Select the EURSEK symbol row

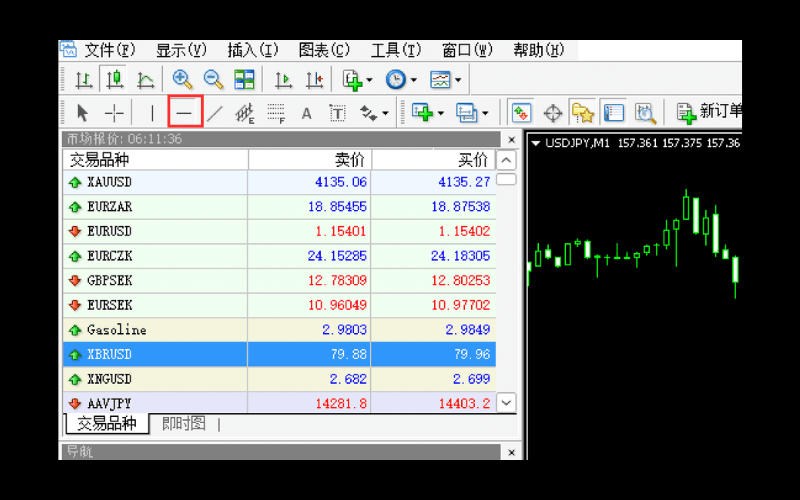pos(280,305)
